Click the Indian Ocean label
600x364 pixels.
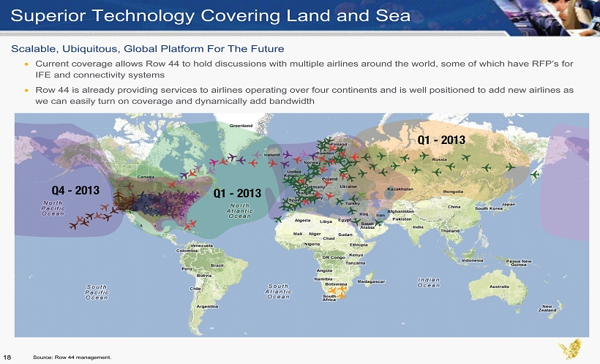click(x=429, y=282)
